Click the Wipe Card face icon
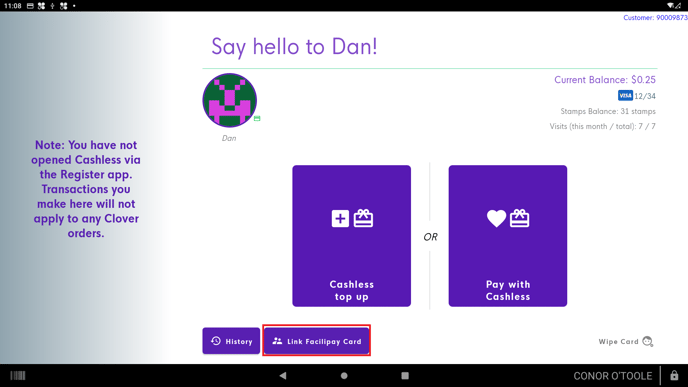The width and height of the screenshot is (688, 387). pos(648,341)
